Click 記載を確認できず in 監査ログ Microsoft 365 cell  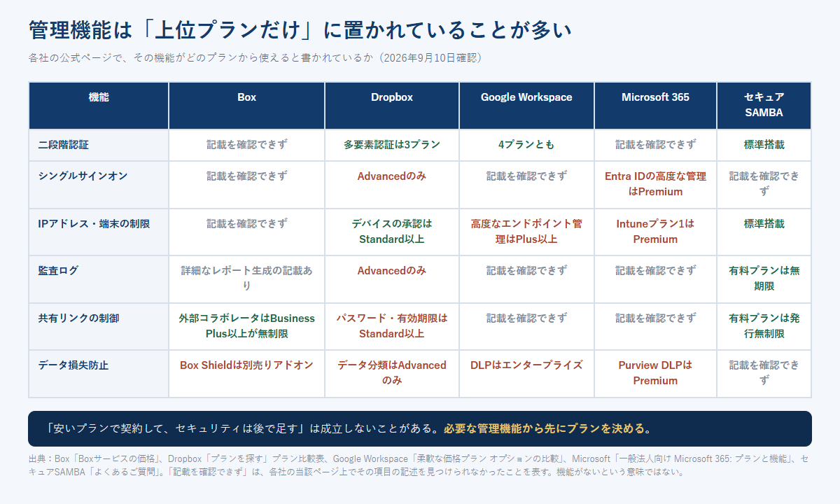tap(655, 271)
